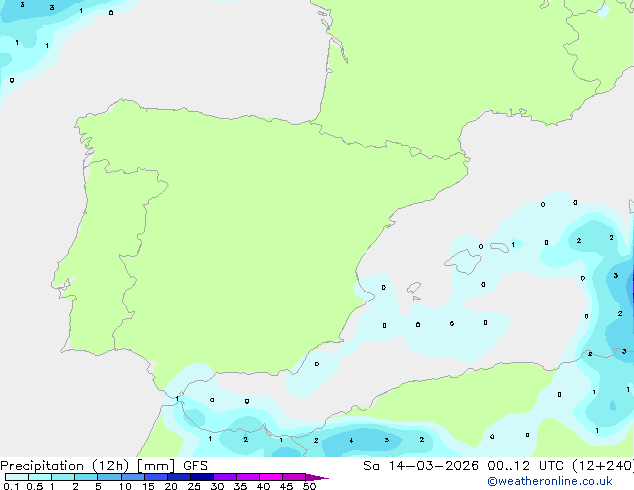This screenshot has height=490, width=634.
Task: Click the 45–50 mm legend color box
Action: 294,477
